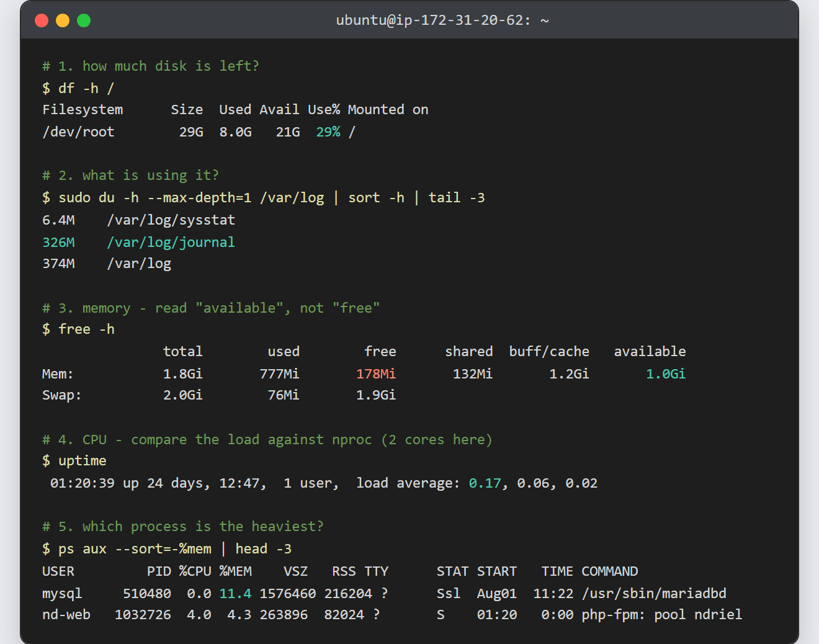This screenshot has width=819, height=644.
Task: Click the highlighted 326M value
Action: coord(58,243)
